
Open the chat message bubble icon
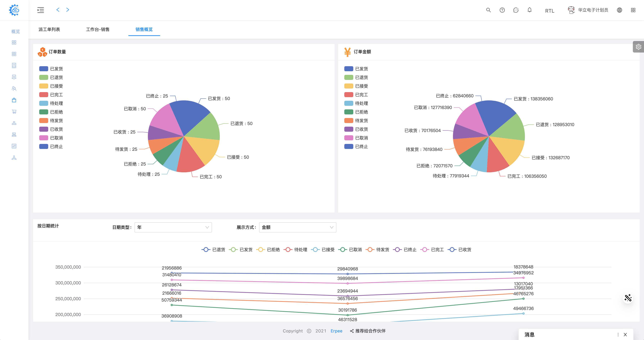pyautogui.click(x=516, y=10)
